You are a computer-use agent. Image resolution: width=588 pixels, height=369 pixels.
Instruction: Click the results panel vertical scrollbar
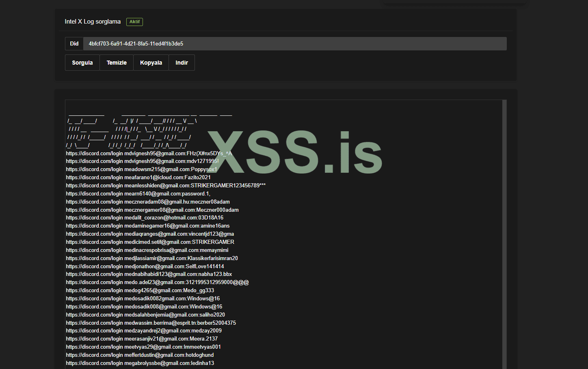click(504, 234)
